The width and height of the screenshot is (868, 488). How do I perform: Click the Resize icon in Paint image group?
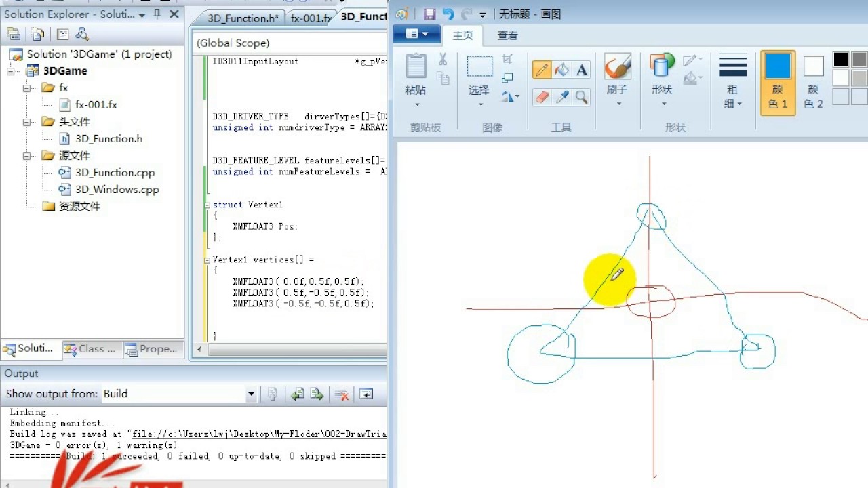point(507,77)
